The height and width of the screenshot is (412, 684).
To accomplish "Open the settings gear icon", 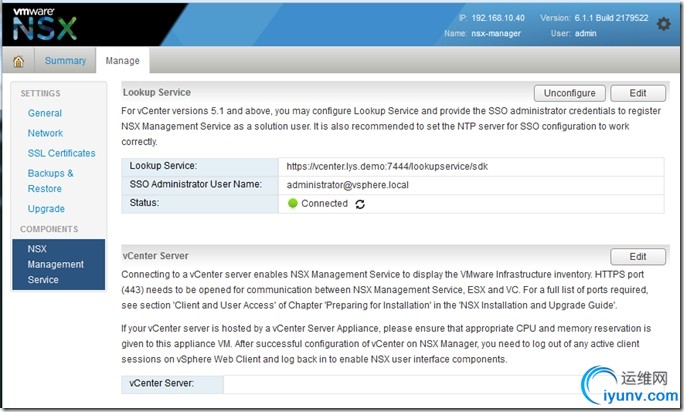I will (x=663, y=24).
